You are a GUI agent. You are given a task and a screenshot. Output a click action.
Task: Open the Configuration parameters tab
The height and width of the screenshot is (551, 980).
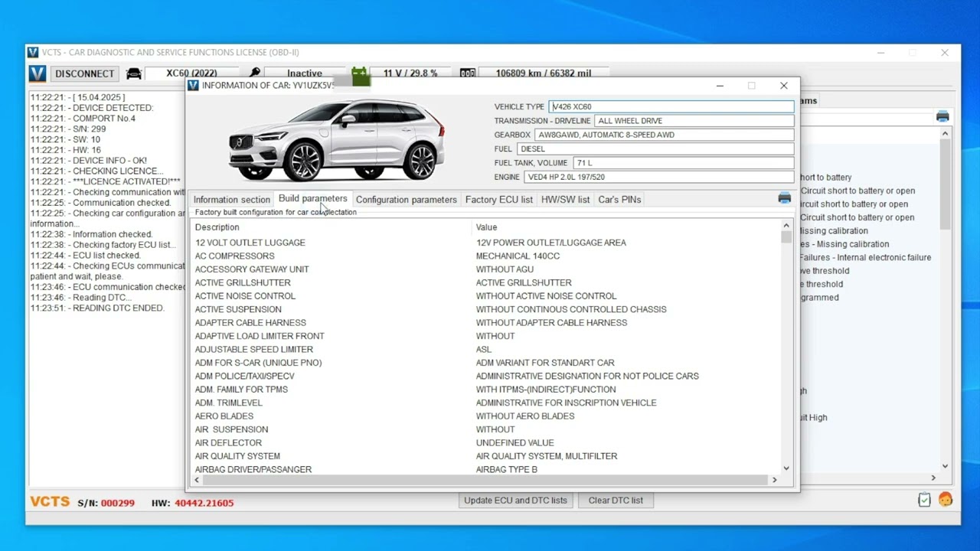pos(406,200)
